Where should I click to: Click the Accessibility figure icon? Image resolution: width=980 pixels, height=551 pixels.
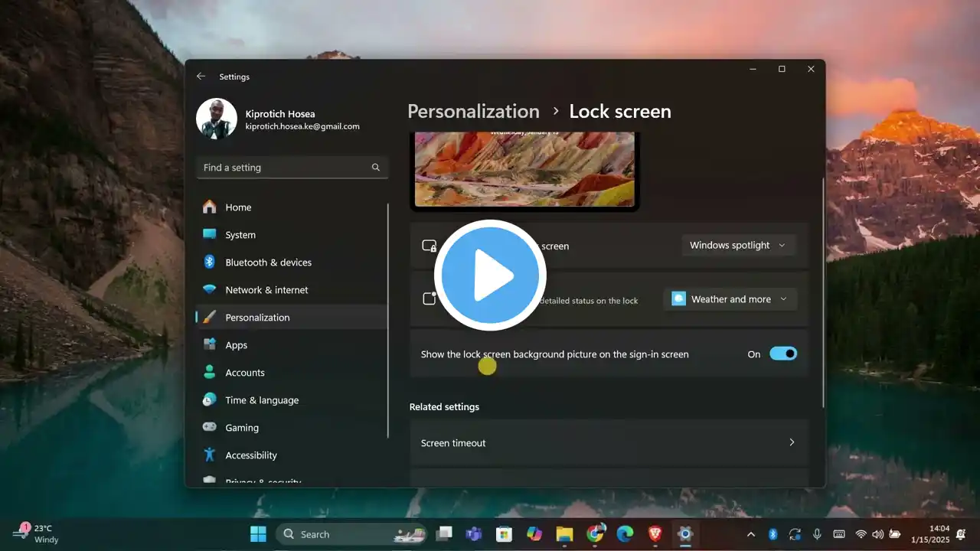(209, 455)
